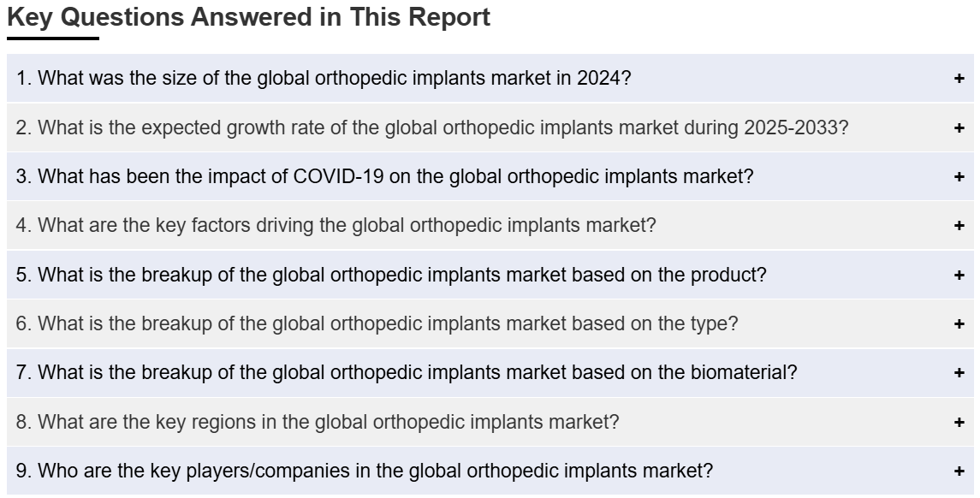Click plus icon for key regions question
The width and height of the screenshot is (980, 498).
[959, 423]
